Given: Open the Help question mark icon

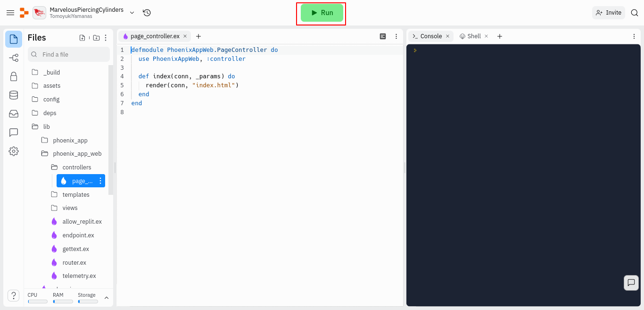Looking at the screenshot, I should [14, 295].
